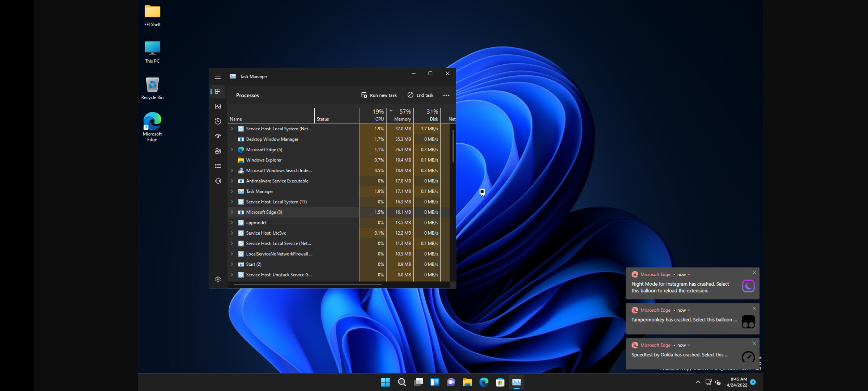Open the App history page in sidebar
This screenshot has width=868, height=391.
point(218,121)
